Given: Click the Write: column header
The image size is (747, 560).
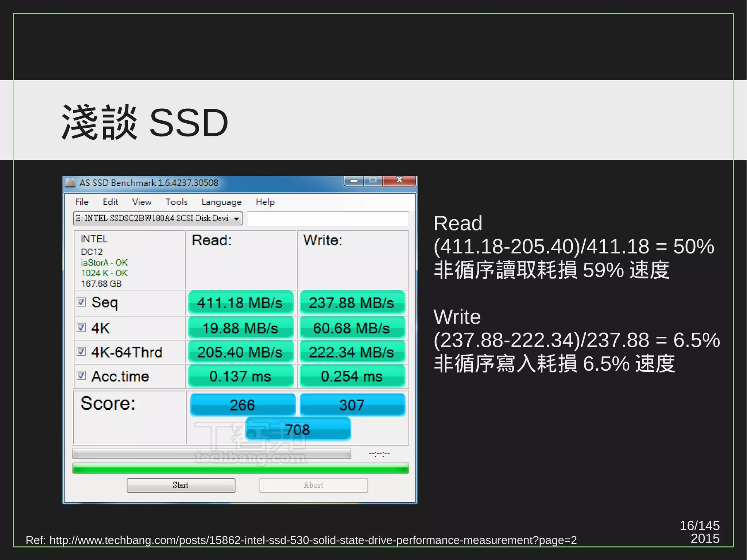Looking at the screenshot, I should click(x=323, y=240).
